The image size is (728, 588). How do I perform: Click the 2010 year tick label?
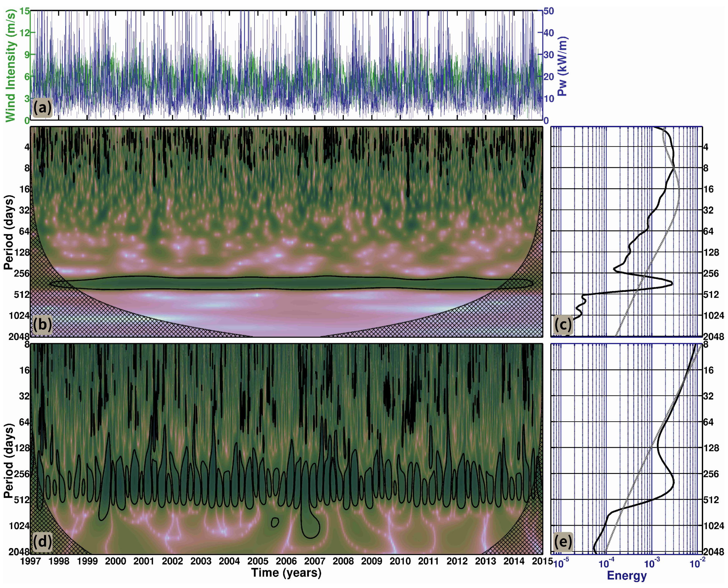pyautogui.click(x=400, y=561)
